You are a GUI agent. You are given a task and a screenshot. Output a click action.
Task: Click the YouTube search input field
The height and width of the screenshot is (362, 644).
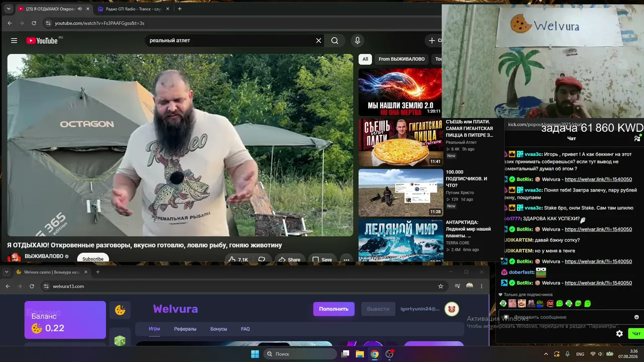click(230, 41)
